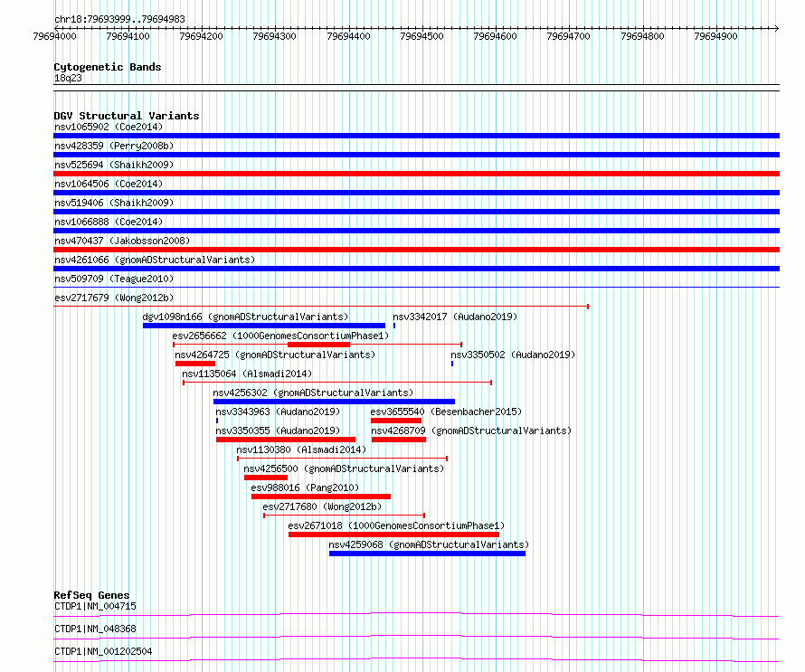Click esv2717679 (Wong2012b) variant label
This screenshot has width=805, height=672.
click(114, 298)
